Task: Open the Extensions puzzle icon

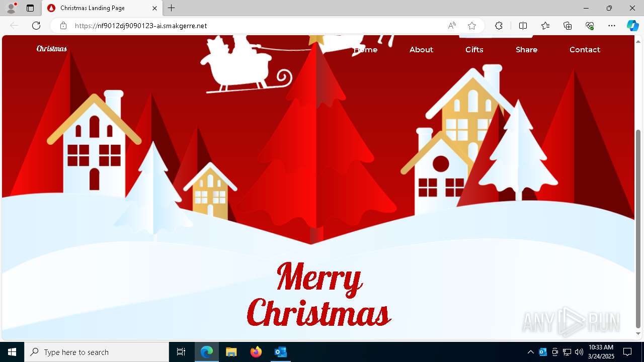Action: 499,26
